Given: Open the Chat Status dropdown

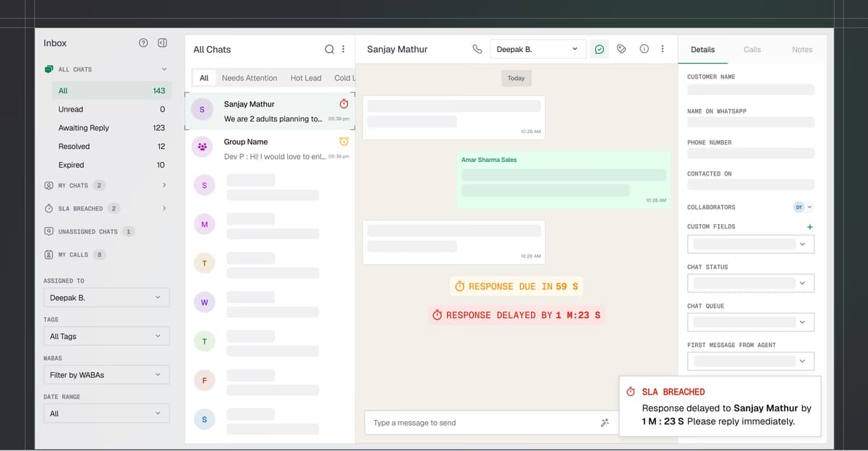Looking at the screenshot, I should coord(751,283).
